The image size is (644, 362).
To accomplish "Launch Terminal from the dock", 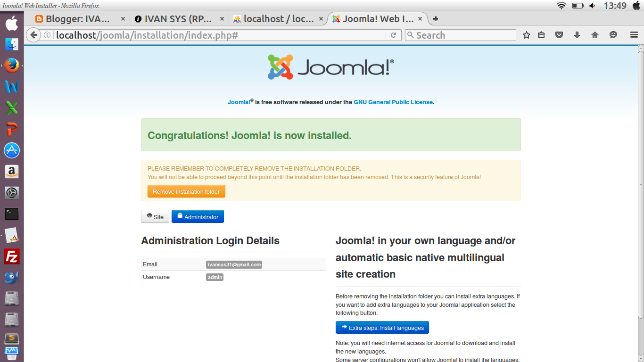I will (12, 214).
